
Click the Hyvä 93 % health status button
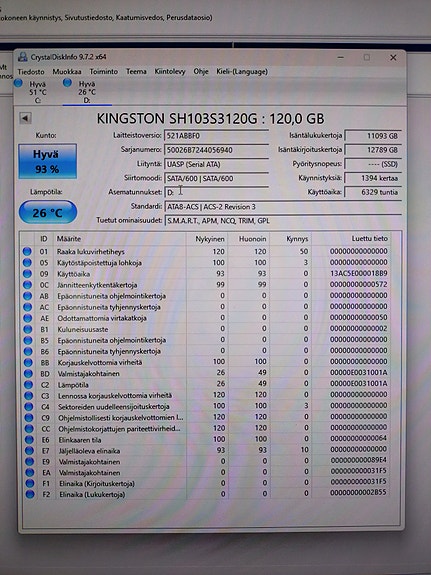48,161
